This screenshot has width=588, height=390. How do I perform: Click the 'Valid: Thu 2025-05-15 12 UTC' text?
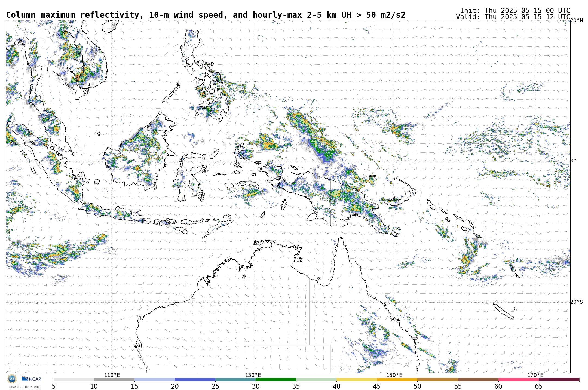coord(513,17)
